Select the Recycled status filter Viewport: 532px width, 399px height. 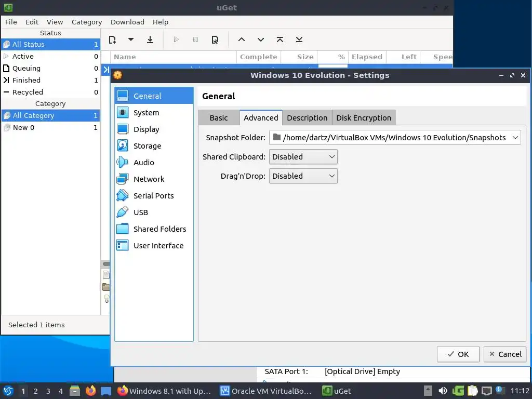coord(51,92)
